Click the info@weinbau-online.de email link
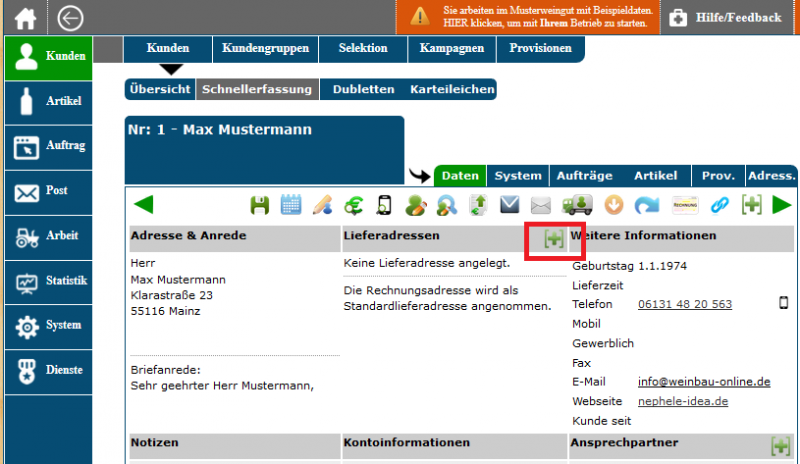 click(704, 381)
